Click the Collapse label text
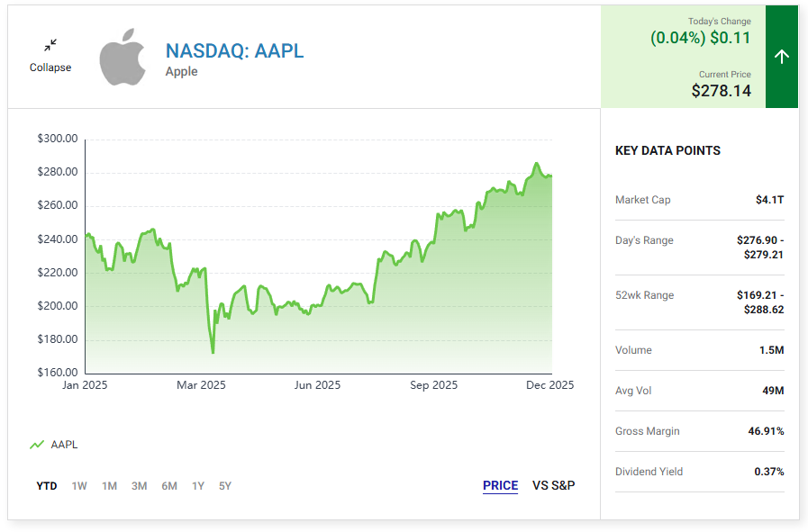 click(x=50, y=68)
